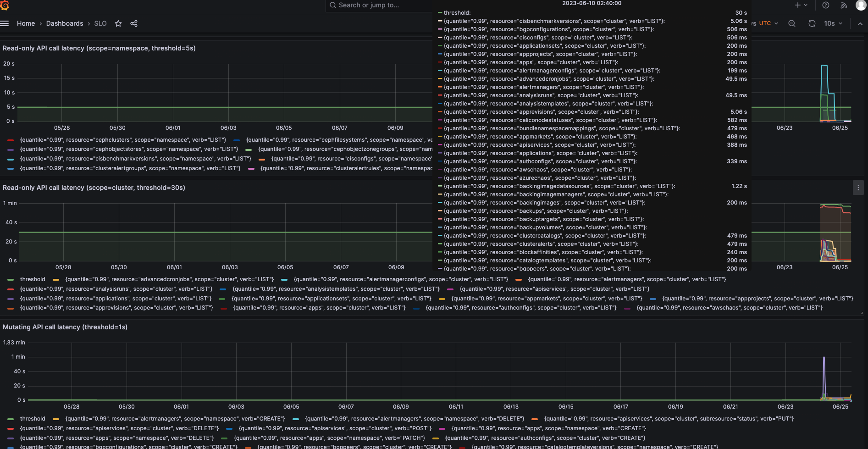The width and height of the screenshot is (868, 449).
Task: Toggle analysisruns cluster legend series
Action: (116, 289)
